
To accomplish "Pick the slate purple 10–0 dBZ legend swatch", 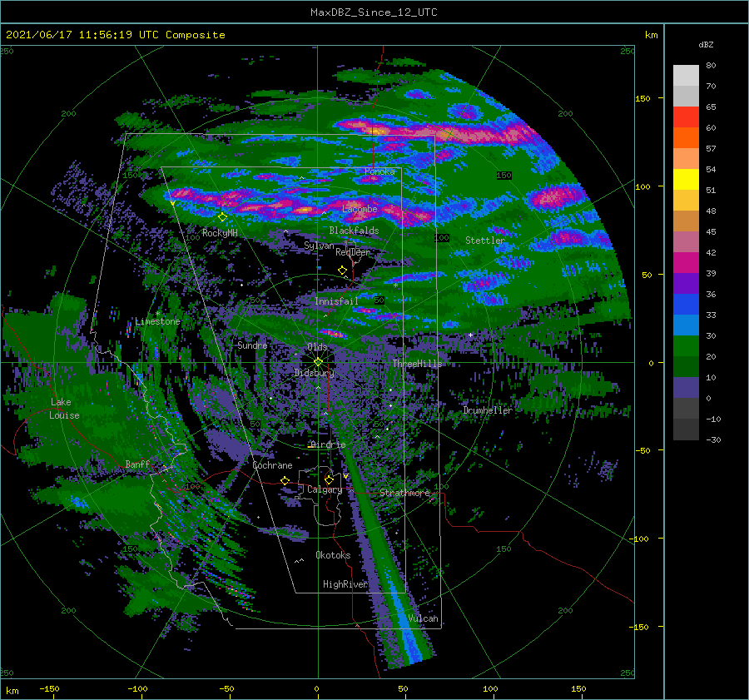I will (686, 387).
